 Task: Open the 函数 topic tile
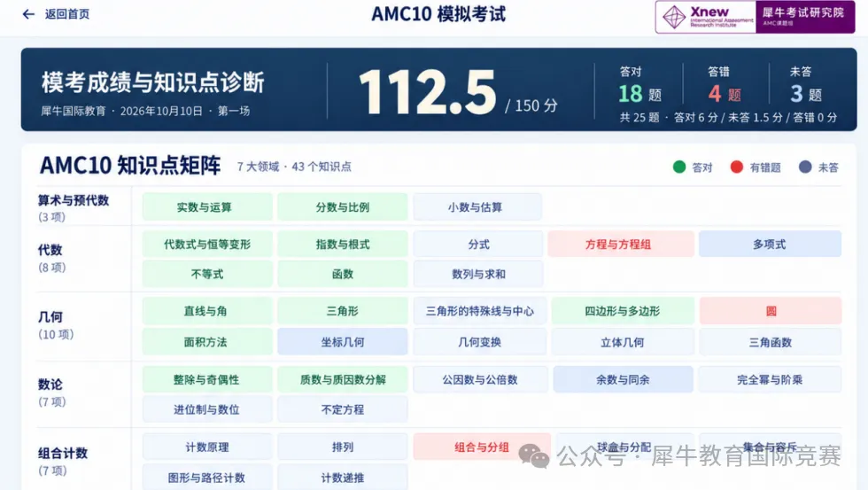click(342, 274)
